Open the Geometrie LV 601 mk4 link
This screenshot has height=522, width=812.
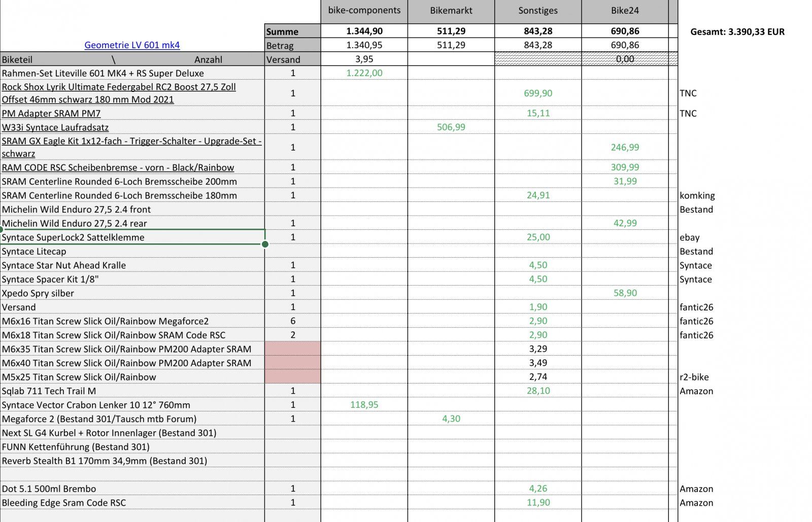point(132,45)
